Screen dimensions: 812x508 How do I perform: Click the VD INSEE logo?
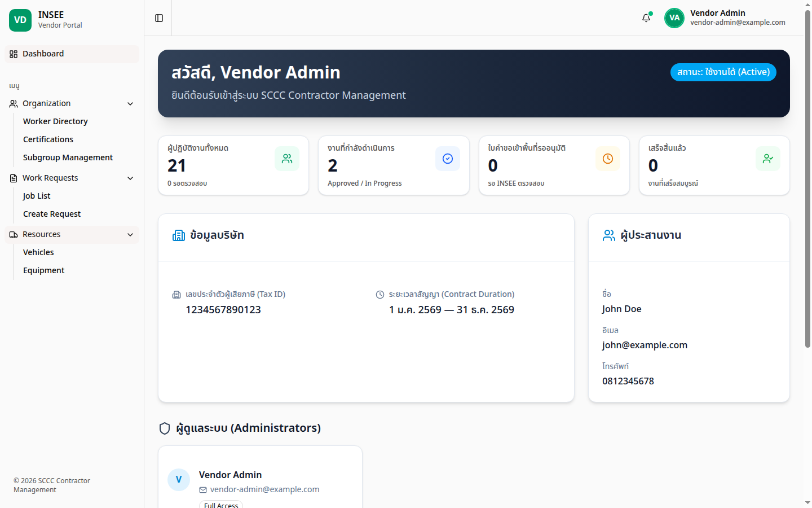[20, 20]
